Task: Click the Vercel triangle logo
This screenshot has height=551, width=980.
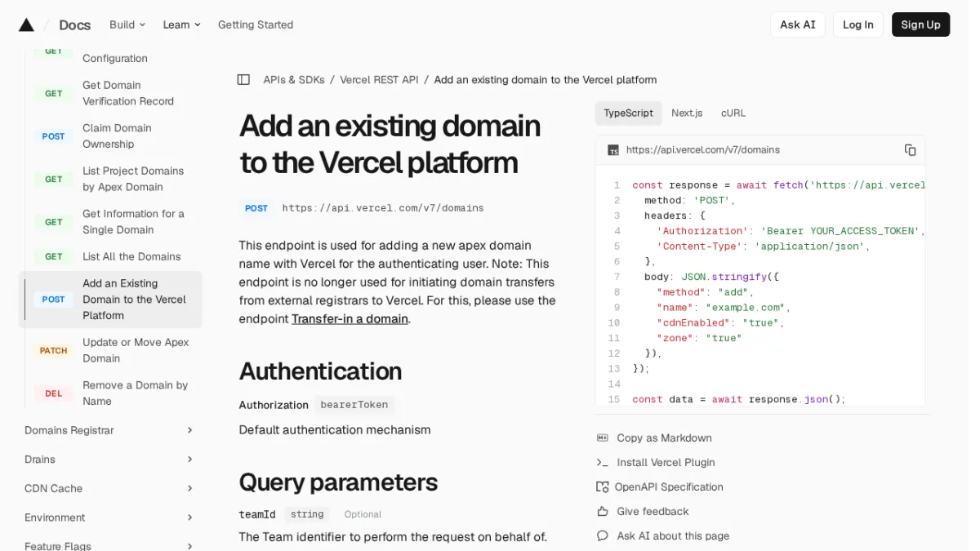Action: (x=26, y=24)
